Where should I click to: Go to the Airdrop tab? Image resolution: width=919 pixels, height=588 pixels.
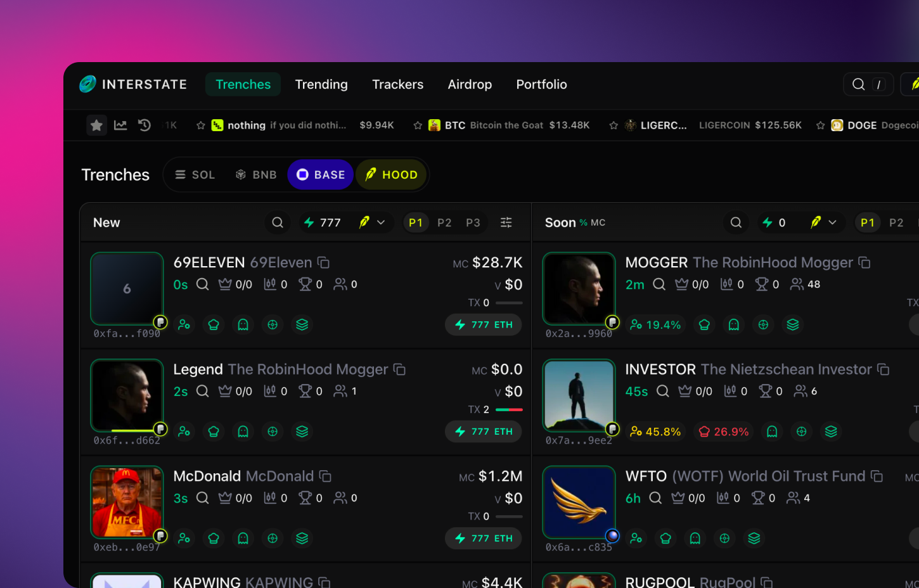470,84
